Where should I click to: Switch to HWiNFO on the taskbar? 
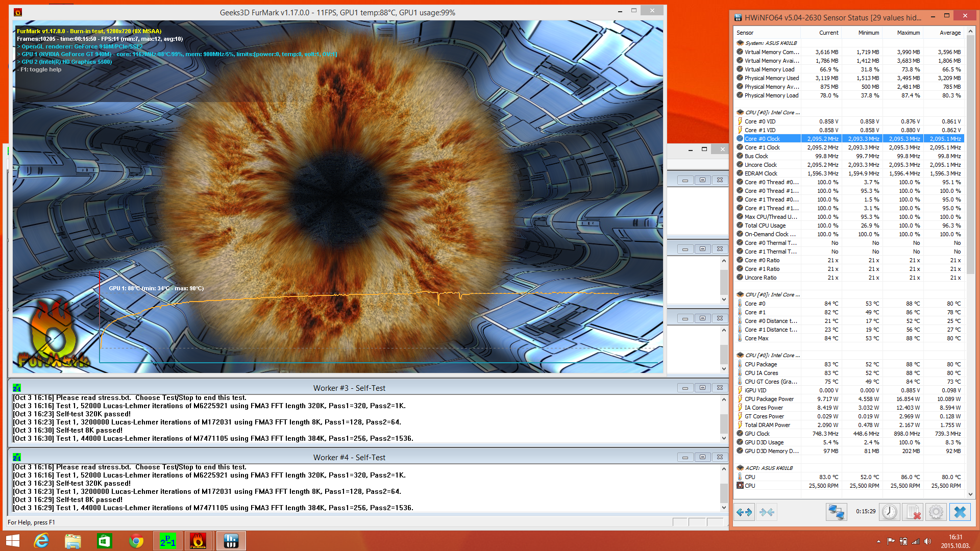tap(231, 541)
